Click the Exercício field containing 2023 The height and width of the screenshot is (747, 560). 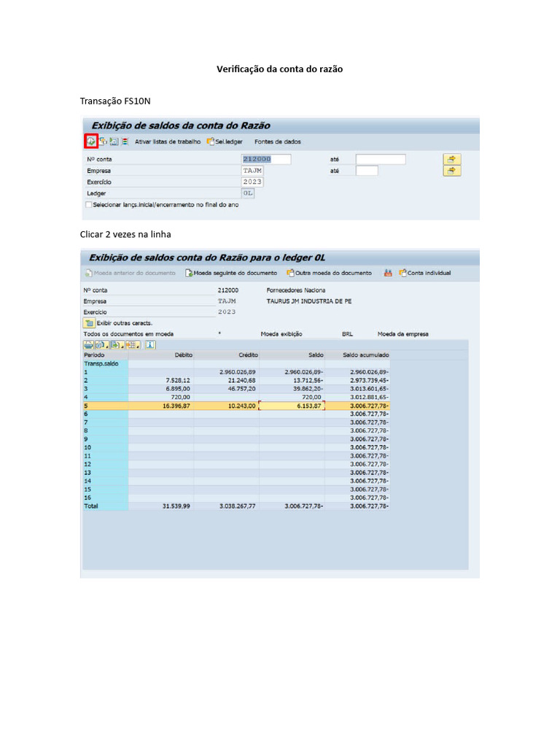252,182
